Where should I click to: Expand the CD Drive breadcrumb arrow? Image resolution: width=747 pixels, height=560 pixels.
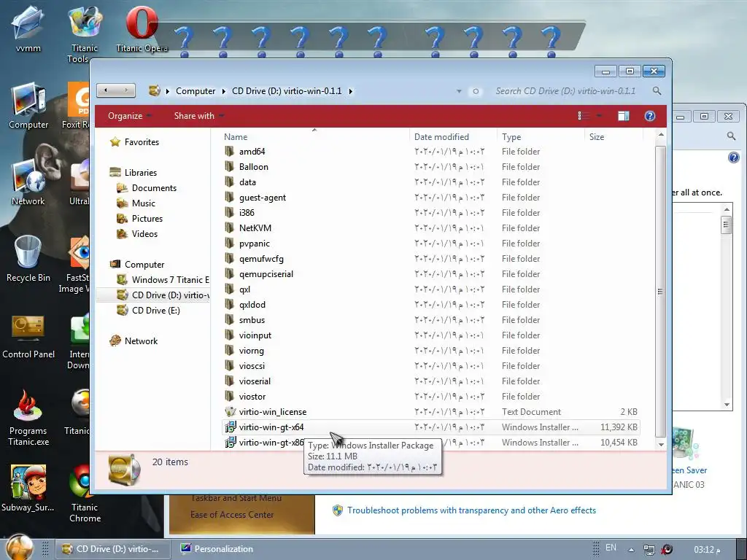[351, 91]
